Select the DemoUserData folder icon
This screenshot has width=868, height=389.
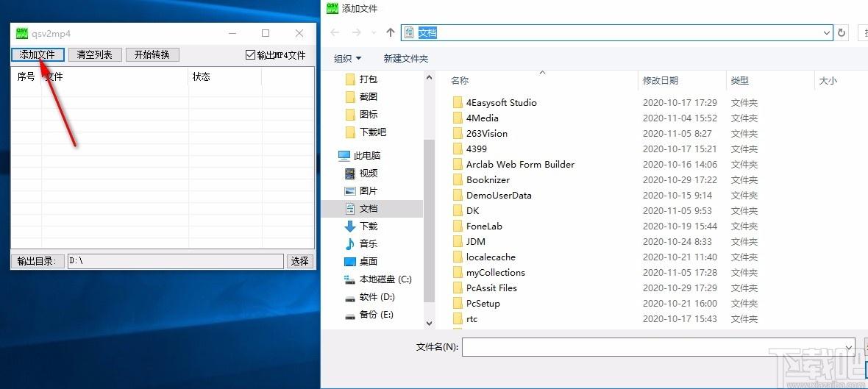point(458,196)
